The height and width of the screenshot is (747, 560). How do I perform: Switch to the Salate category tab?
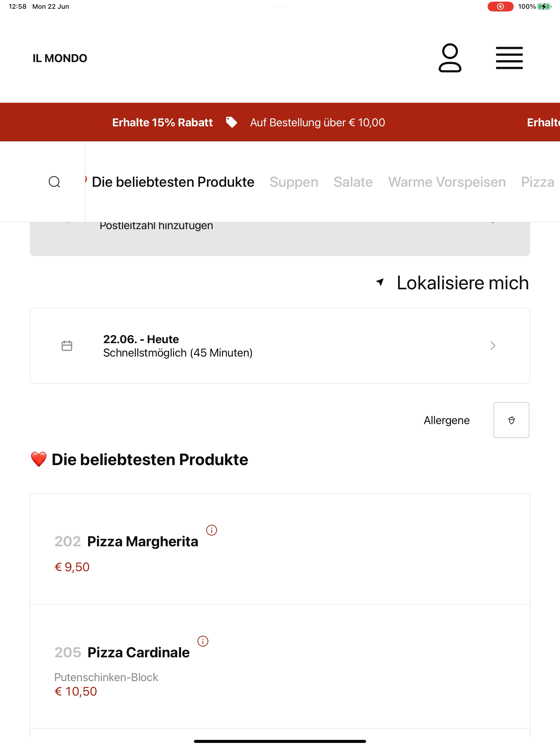click(353, 182)
